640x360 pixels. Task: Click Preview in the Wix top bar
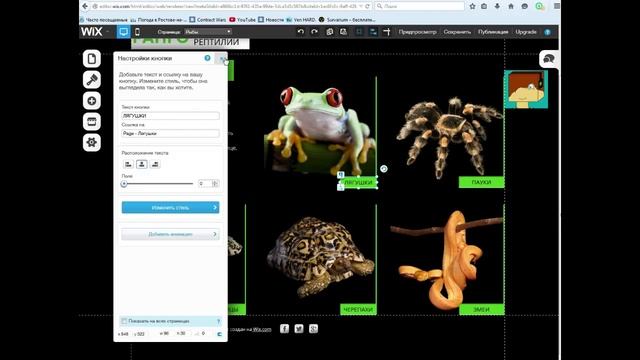[x=418, y=32]
